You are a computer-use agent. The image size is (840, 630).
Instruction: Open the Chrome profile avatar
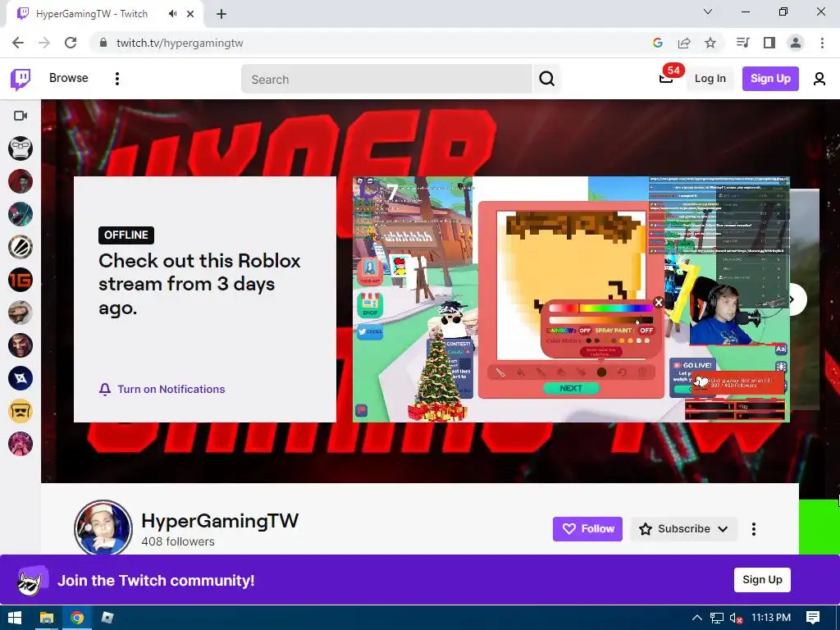click(796, 43)
